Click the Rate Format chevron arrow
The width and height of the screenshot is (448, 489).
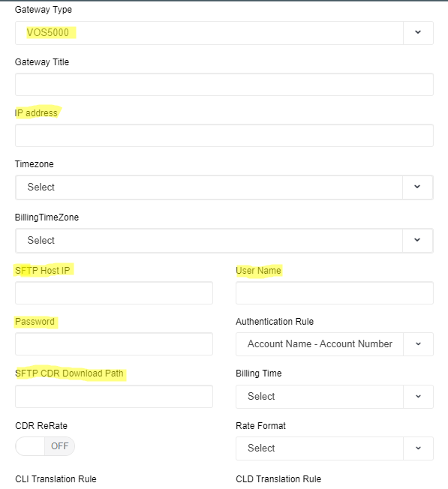click(419, 448)
